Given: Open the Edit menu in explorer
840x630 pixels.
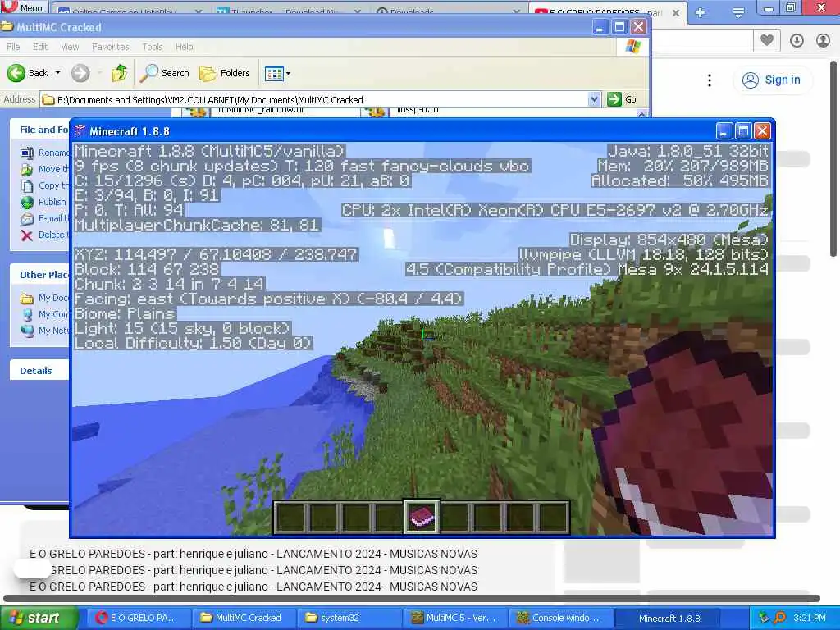Looking at the screenshot, I should [x=40, y=47].
